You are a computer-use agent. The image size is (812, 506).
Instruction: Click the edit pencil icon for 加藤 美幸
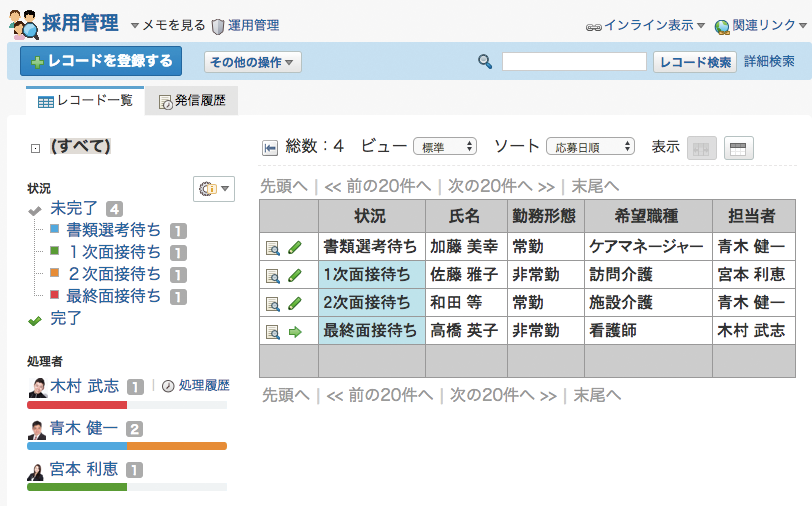[295, 248]
